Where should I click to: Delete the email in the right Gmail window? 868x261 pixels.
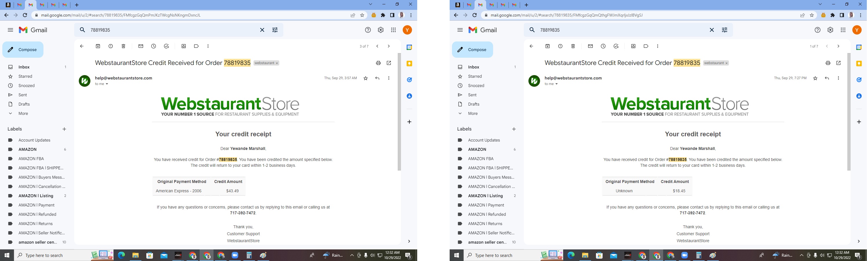tap(573, 46)
